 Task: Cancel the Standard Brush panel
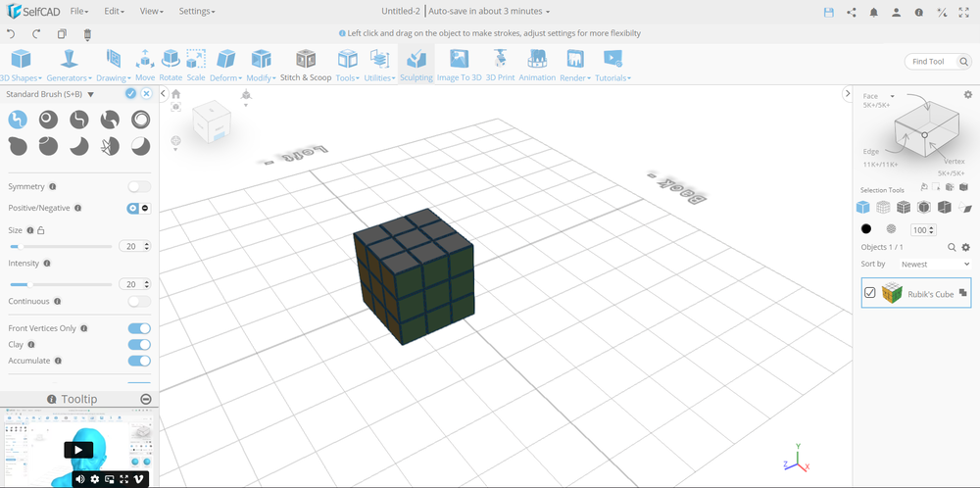click(x=146, y=94)
